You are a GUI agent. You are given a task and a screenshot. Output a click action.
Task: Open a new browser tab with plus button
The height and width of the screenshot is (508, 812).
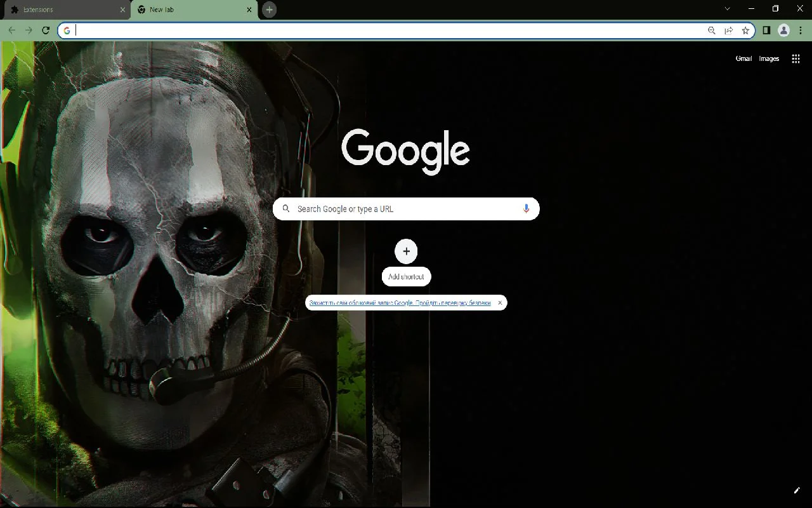[x=269, y=10]
